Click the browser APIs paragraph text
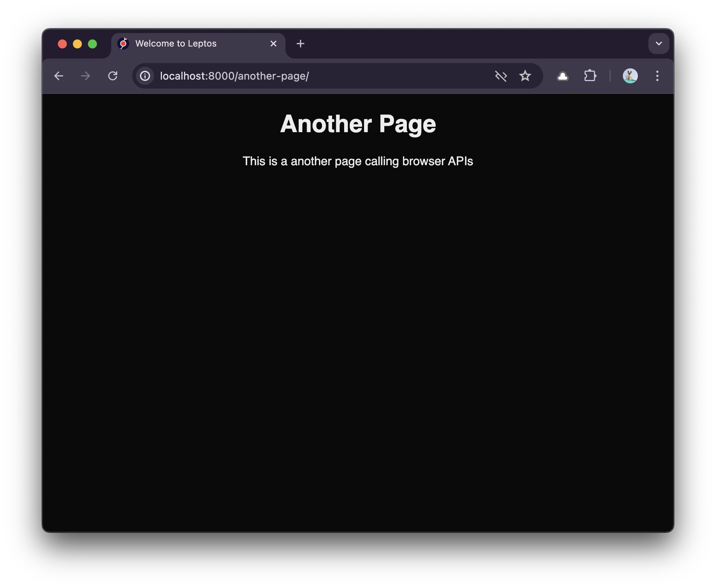The width and height of the screenshot is (716, 588). pos(358,161)
